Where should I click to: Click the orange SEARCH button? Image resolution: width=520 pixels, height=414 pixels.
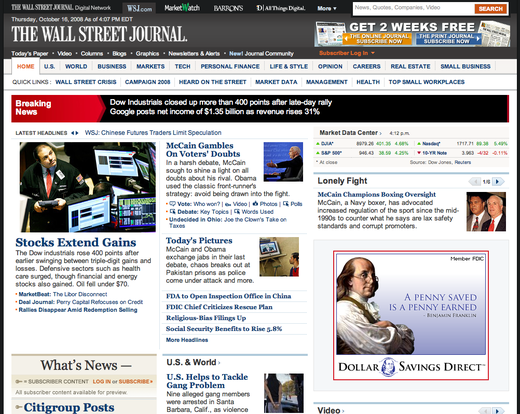coord(491,9)
